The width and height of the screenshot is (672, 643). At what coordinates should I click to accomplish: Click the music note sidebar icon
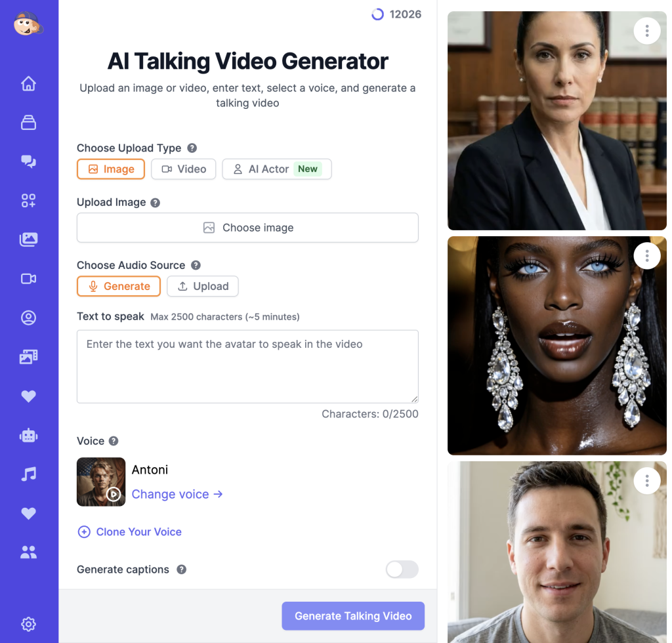point(28,474)
